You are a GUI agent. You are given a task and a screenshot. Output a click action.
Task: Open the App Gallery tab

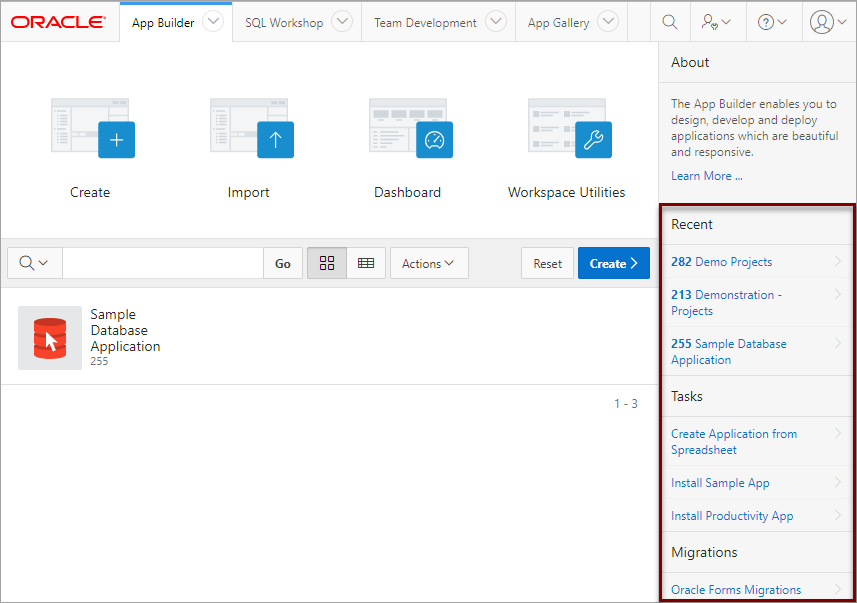tap(558, 23)
